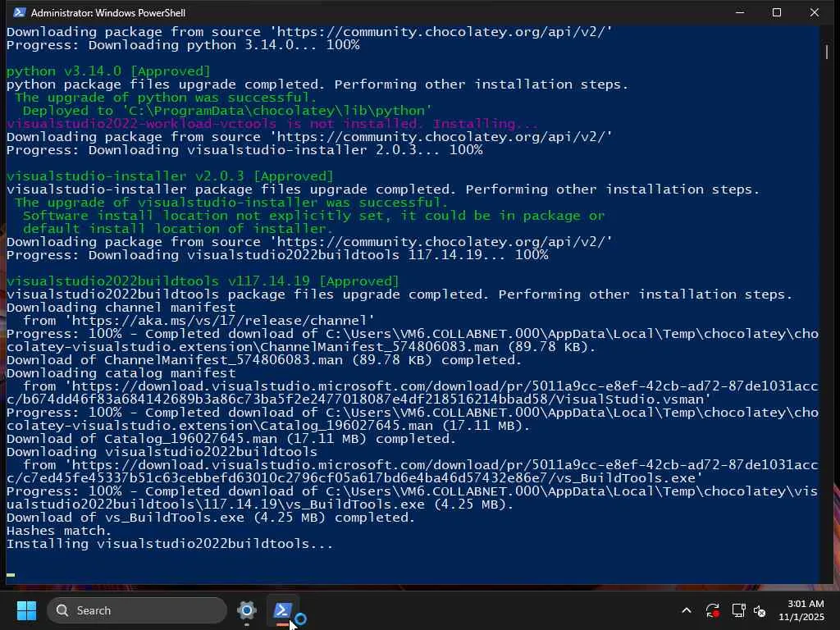Click the 'Downloading catalog manifest' line
840x630 pixels.
click(121, 373)
